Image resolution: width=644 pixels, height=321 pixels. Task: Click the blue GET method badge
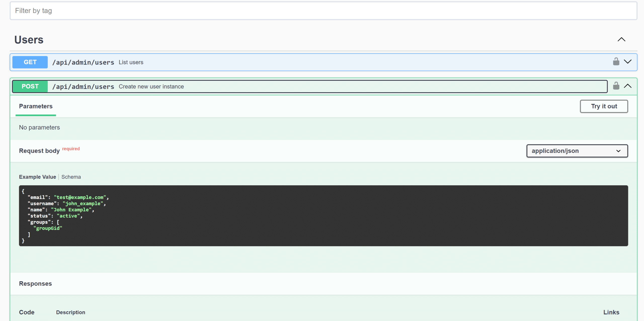click(x=30, y=62)
